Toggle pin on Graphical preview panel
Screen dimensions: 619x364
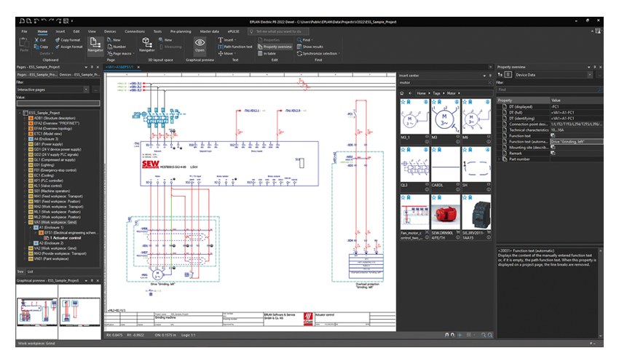point(92,281)
